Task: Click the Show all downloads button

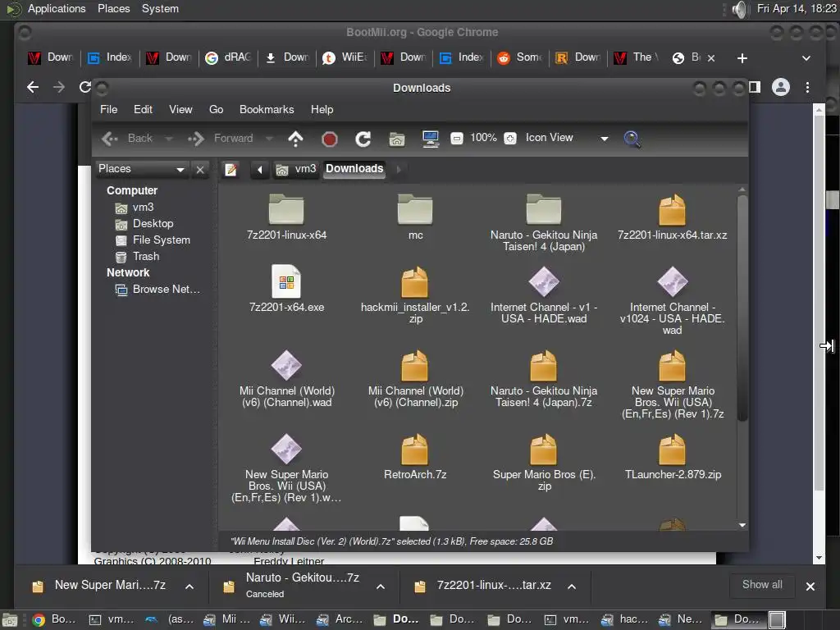Action: point(761,585)
